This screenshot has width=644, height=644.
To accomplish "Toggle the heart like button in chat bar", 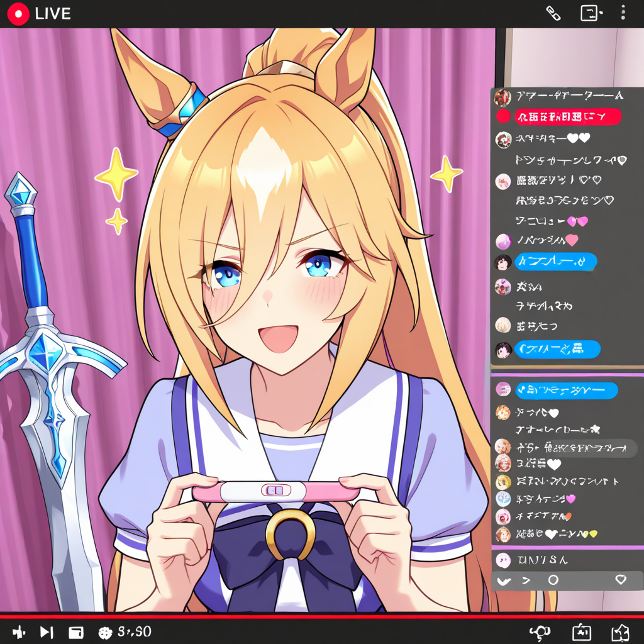I will click(x=621, y=580).
